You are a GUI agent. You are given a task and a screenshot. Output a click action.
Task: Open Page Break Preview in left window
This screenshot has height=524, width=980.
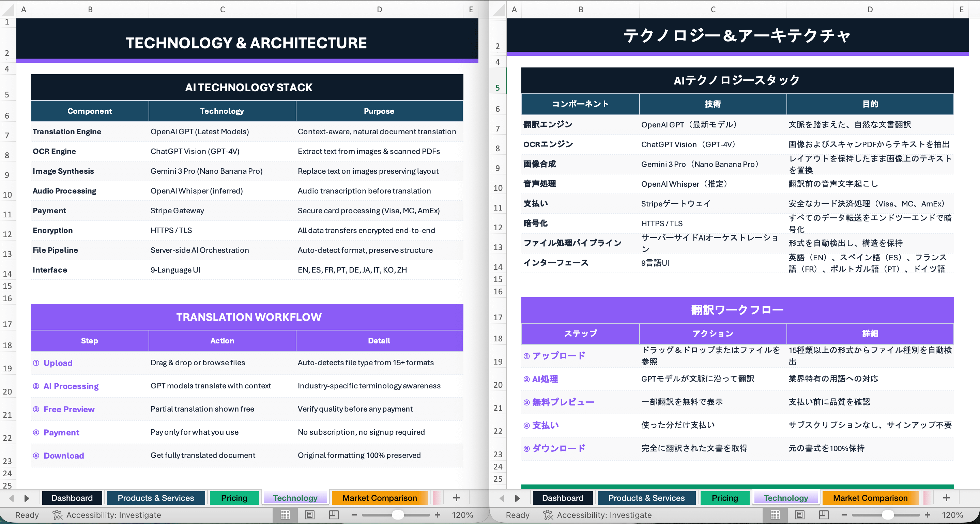click(x=334, y=515)
